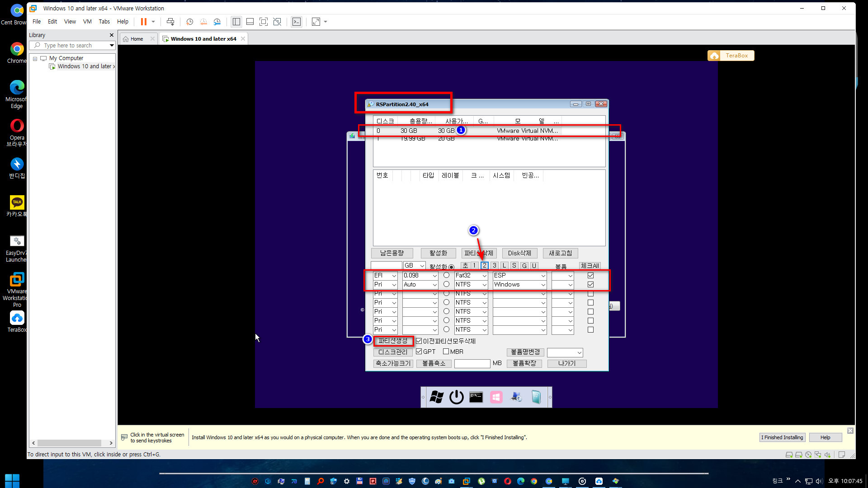The height and width of the screenshot is (488, 868).
Task: Open Microsoft Edge desktop shortcut
Action: [17, 94]
